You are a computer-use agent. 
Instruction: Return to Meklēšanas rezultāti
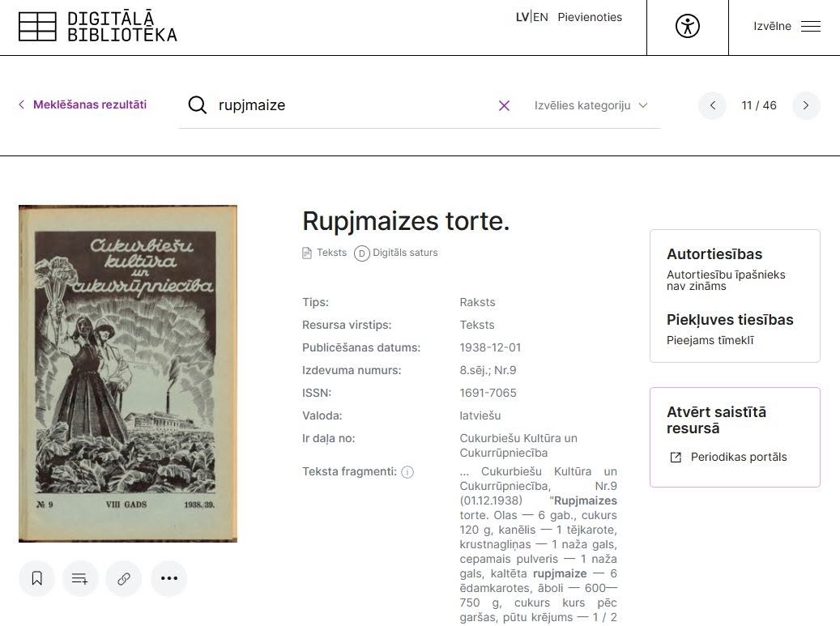[83, 104]
